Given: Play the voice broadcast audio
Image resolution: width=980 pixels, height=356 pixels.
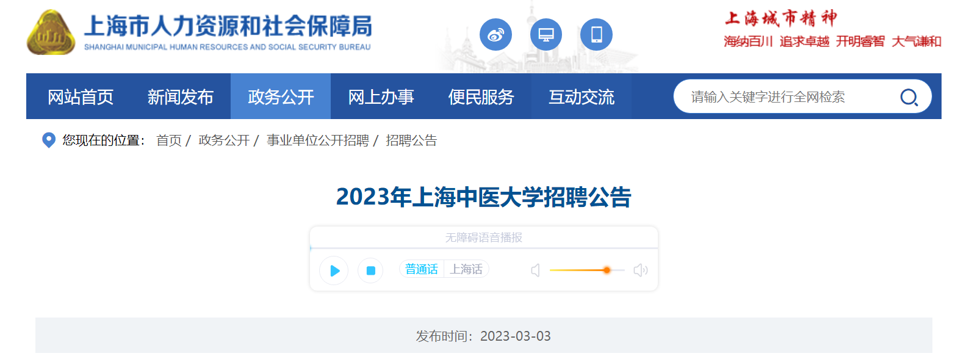Looking at the screenshot, I should (x=334, y=271).
